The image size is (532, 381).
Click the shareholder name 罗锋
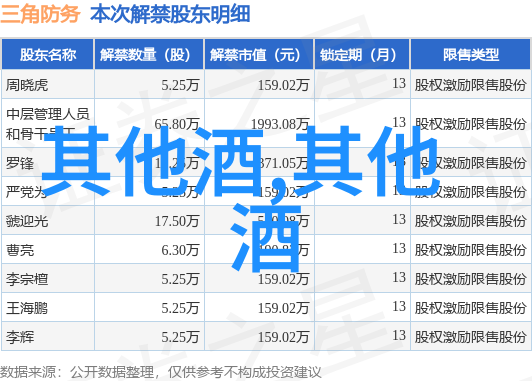click(20, 164)
